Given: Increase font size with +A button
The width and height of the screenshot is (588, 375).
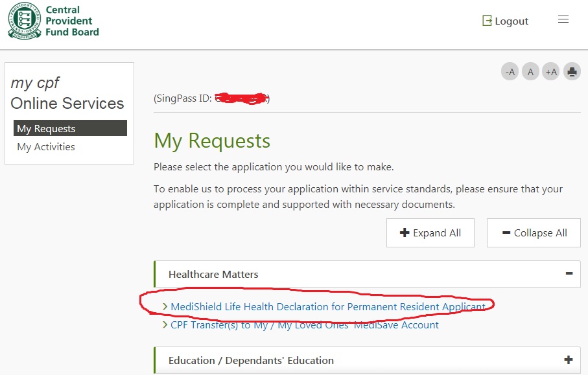Looking at the screenshot, I should pos(551,72).
